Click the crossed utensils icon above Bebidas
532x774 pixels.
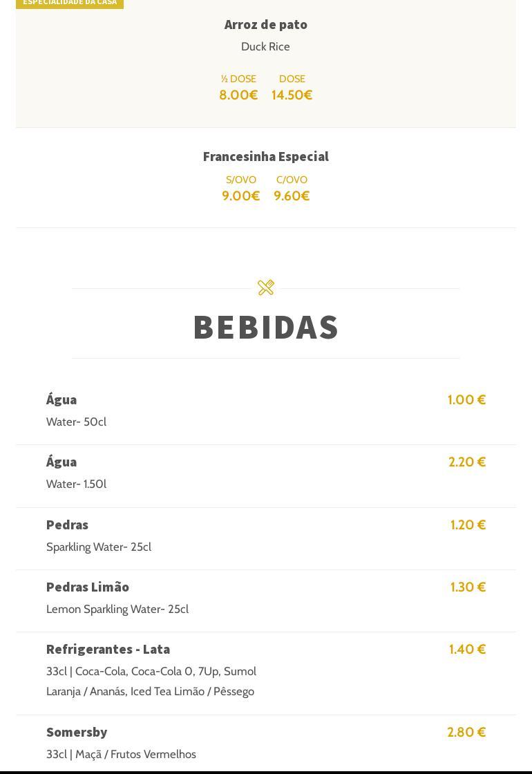pyautogui.click(x=266, y=287)
